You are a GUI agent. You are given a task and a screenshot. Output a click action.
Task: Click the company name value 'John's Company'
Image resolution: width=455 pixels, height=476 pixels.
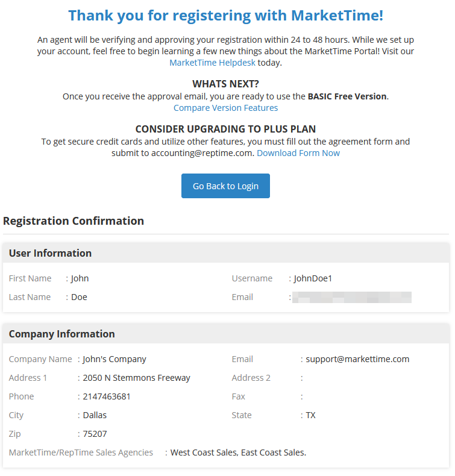pos(115,359)
